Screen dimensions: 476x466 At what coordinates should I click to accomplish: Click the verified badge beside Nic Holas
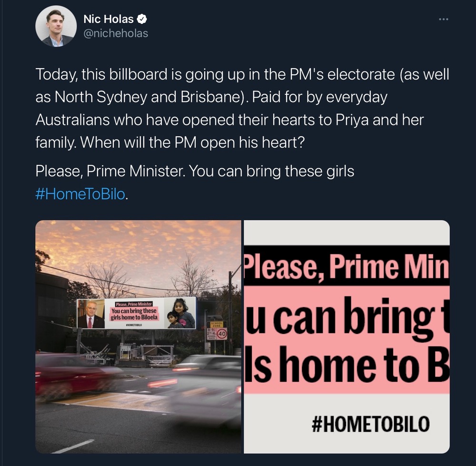click(142, 19)
